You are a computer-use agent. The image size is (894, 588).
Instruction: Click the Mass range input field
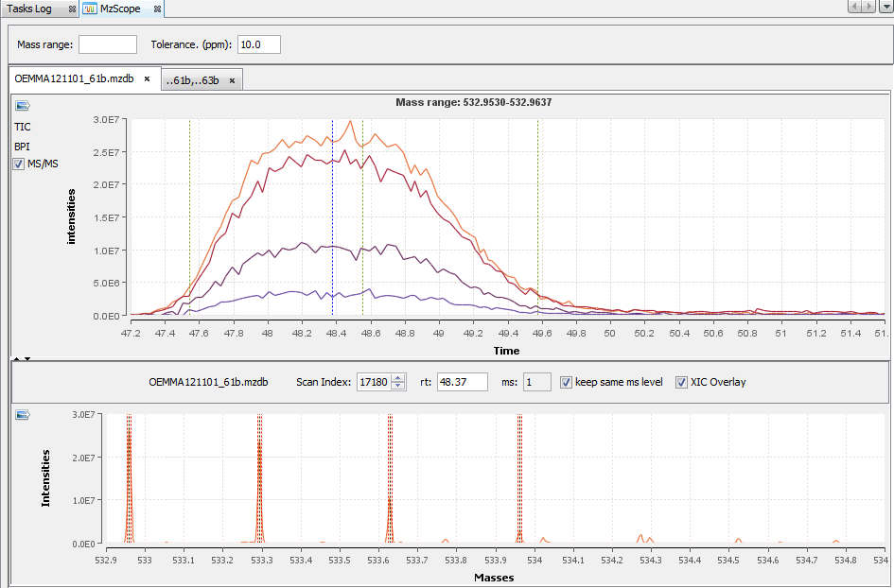pyautogui.click(x=108, y=44)
